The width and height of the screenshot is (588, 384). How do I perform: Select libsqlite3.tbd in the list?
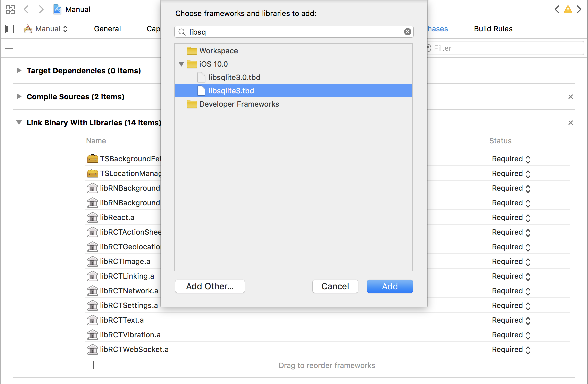click(293, 91)
